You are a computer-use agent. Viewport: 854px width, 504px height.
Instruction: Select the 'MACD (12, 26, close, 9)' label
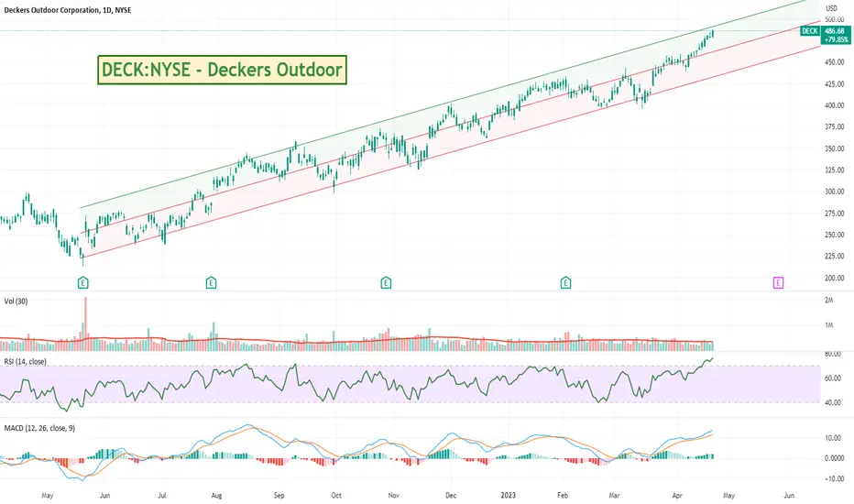(x=39, y=428)
